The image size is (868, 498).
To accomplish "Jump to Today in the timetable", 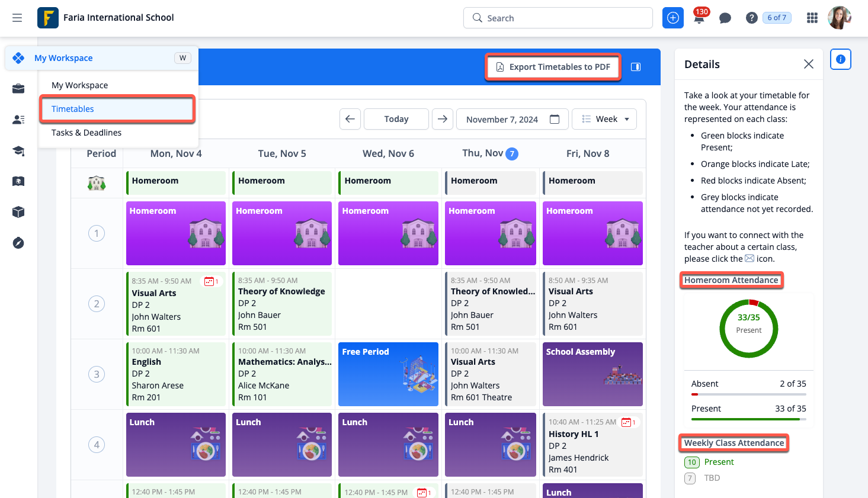I will (x=396, y=119).
